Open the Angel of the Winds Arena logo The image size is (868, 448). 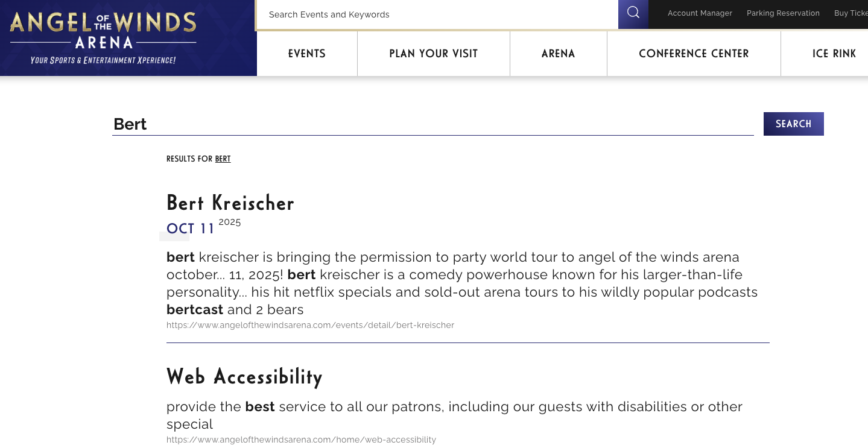(x=103, y=38)
